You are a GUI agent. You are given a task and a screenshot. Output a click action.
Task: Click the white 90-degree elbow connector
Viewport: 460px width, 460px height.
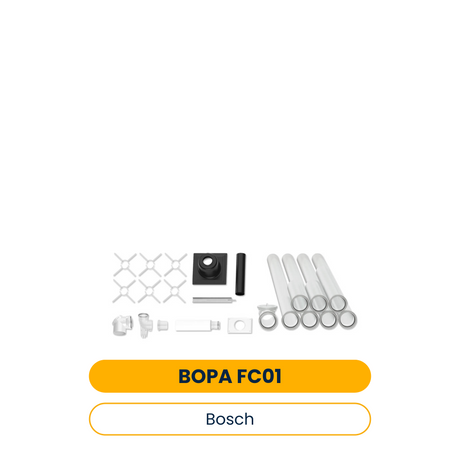tap(121, 325)
